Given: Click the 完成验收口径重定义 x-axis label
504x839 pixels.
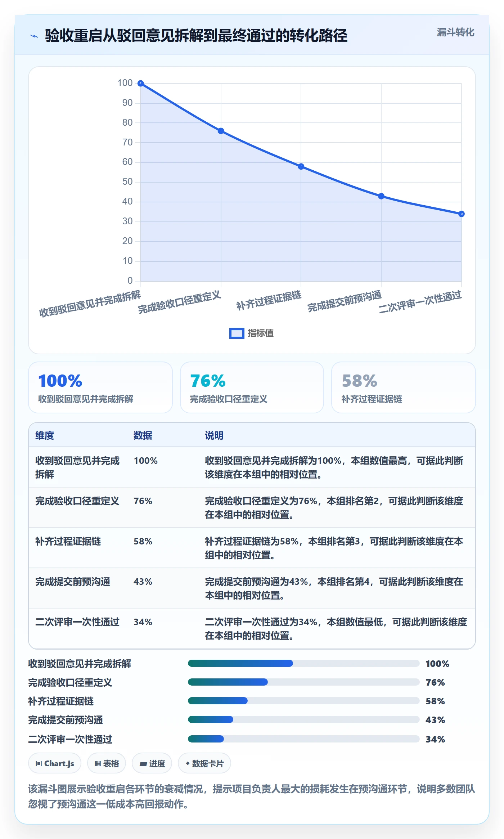Looking at the screenshot, I should click(x=179, y=302).
